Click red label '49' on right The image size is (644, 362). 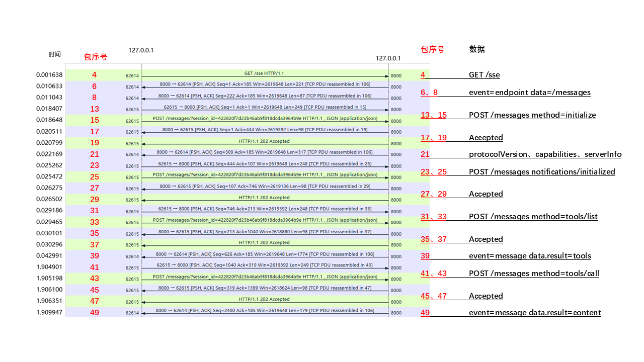[425, 313]
